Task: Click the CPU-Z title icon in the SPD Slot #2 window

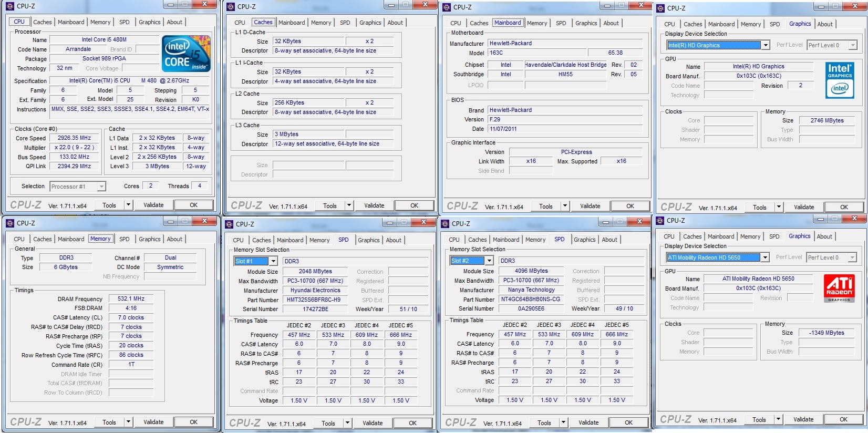Action: click(446, 224)
